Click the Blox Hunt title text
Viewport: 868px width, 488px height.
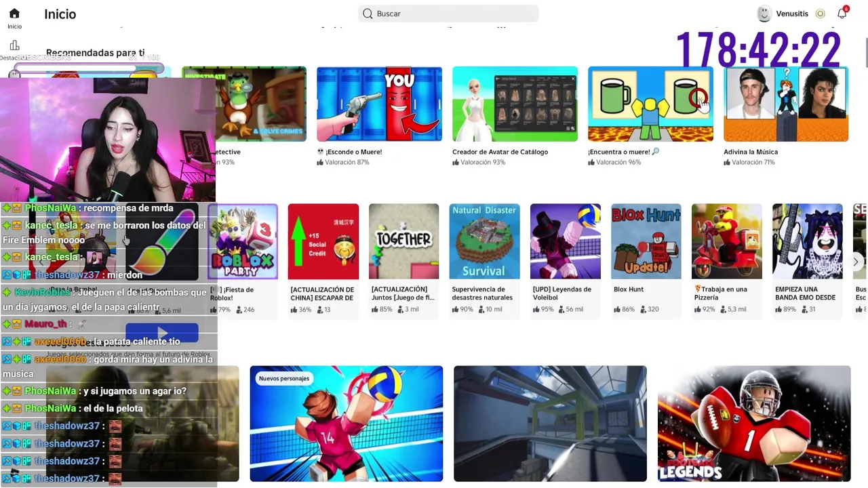coord(629,289)
